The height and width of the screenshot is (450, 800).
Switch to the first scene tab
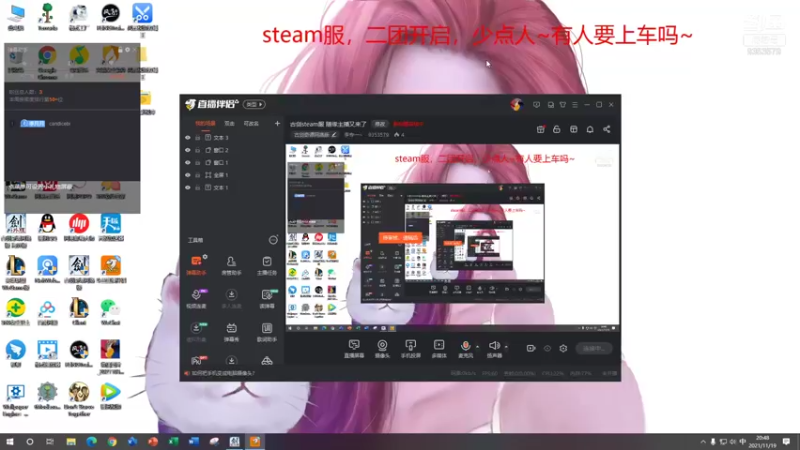pos(205,123)
